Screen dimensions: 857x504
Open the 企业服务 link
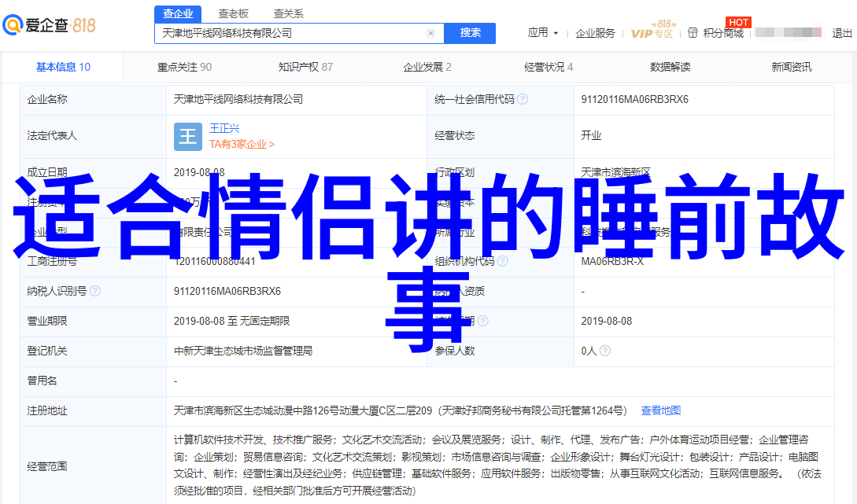click(595, 33)
